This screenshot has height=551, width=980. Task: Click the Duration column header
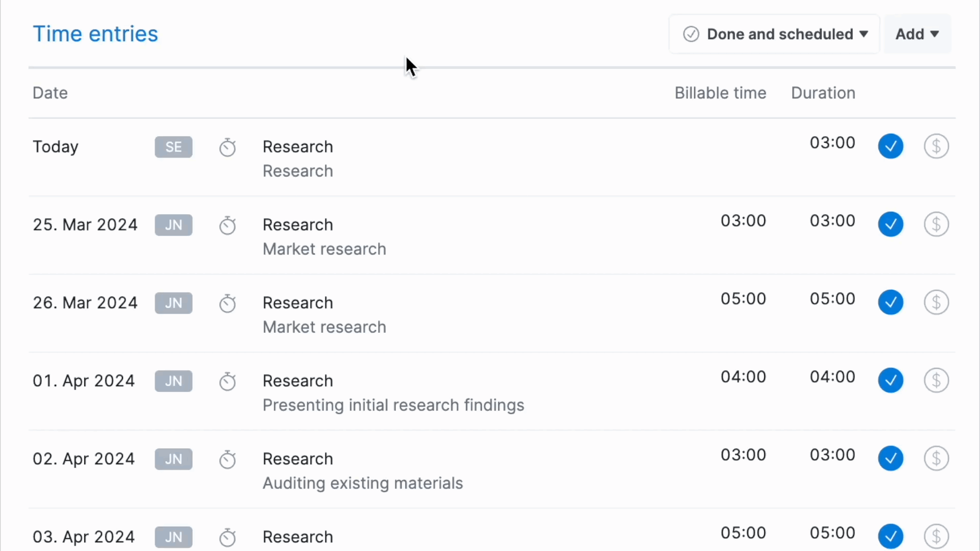click(x=823, y=93)
